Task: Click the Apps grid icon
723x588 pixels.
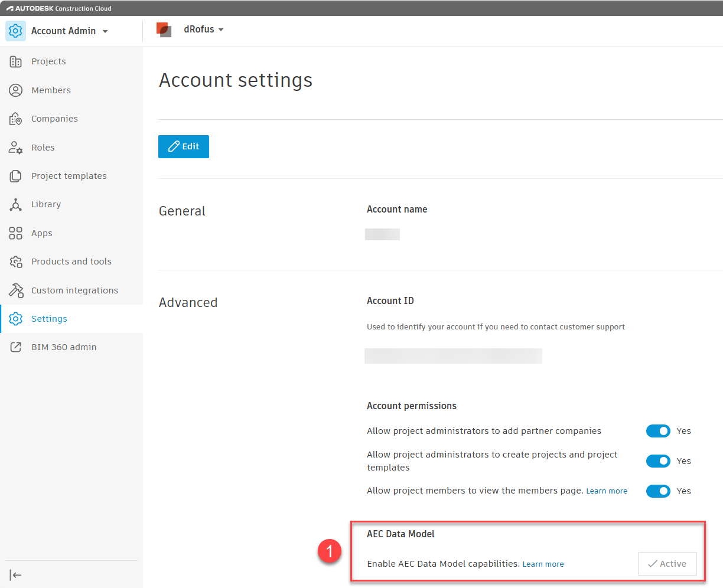Action: [x=16, y=233]
